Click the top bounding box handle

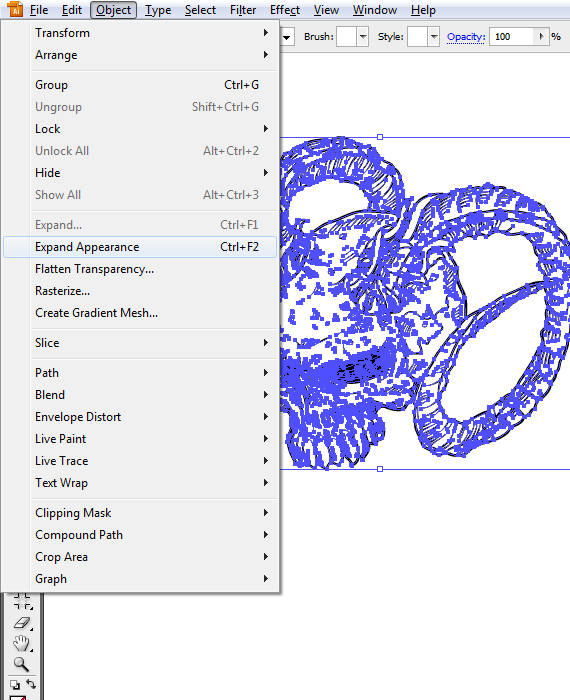[380, 137]
